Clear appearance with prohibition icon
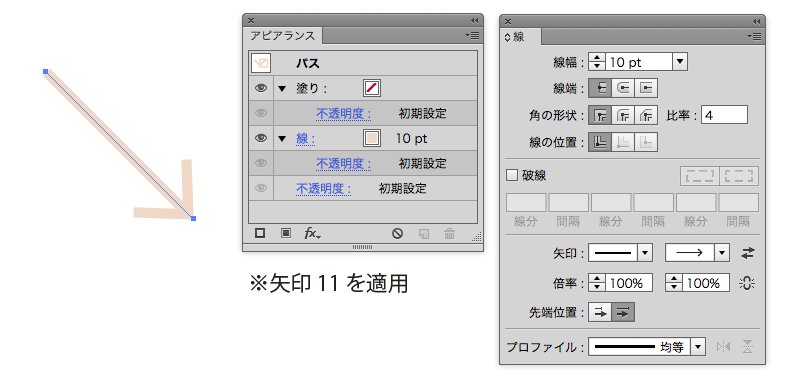 point(397,234)
